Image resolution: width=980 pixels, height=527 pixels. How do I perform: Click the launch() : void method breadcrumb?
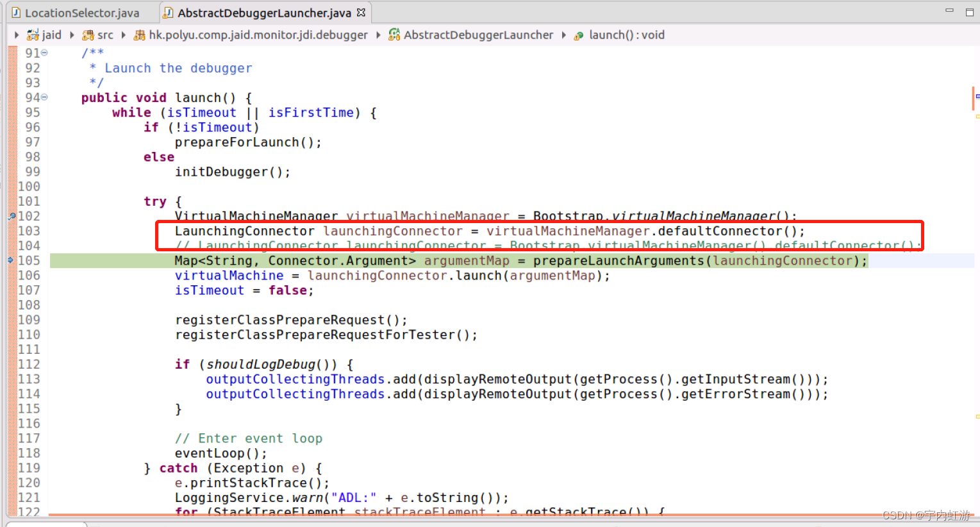coord(627,35)
